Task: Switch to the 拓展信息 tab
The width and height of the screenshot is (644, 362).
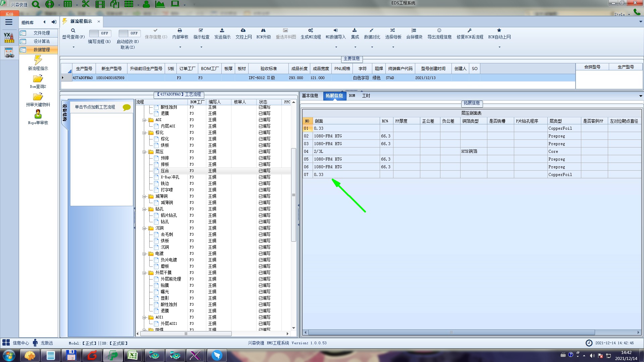Action: click(x=334, y=96)
